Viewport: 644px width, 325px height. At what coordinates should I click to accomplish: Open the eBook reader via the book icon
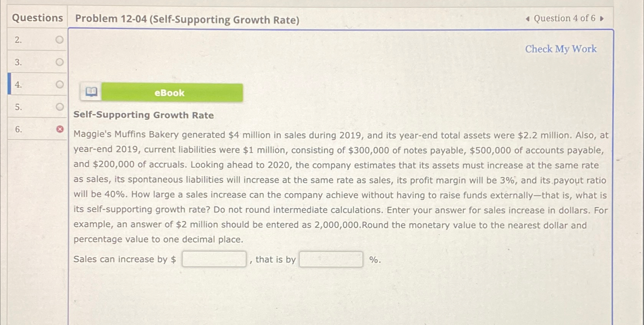point(91,92)
